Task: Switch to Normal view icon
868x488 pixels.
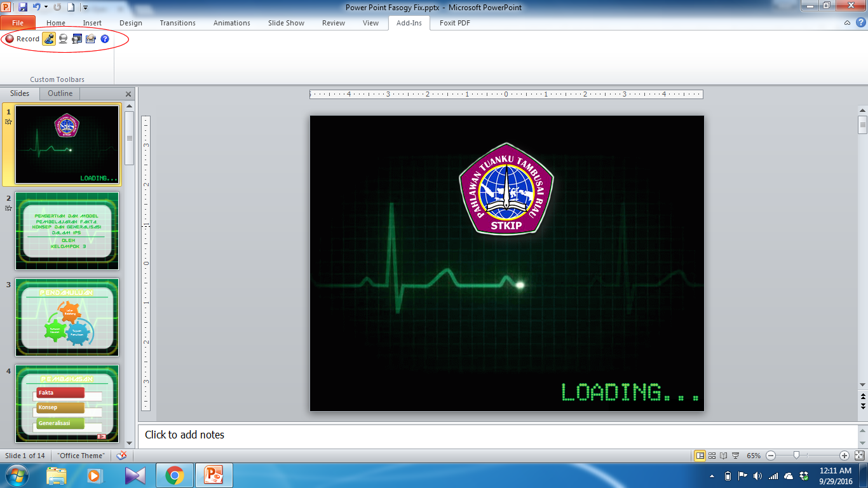Action: [x=700, y=456]
